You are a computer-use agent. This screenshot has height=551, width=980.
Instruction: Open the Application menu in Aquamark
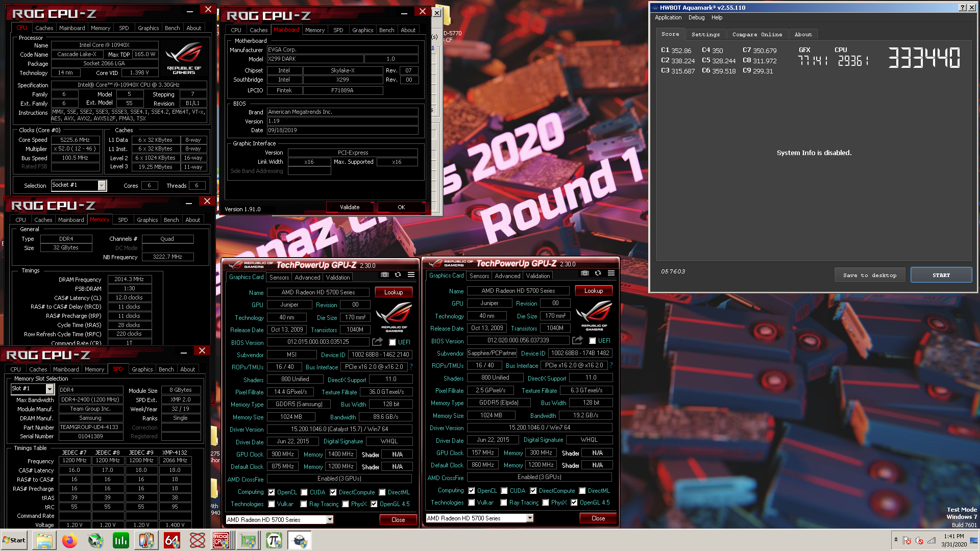pyautogui.click(x=668, y=17)
